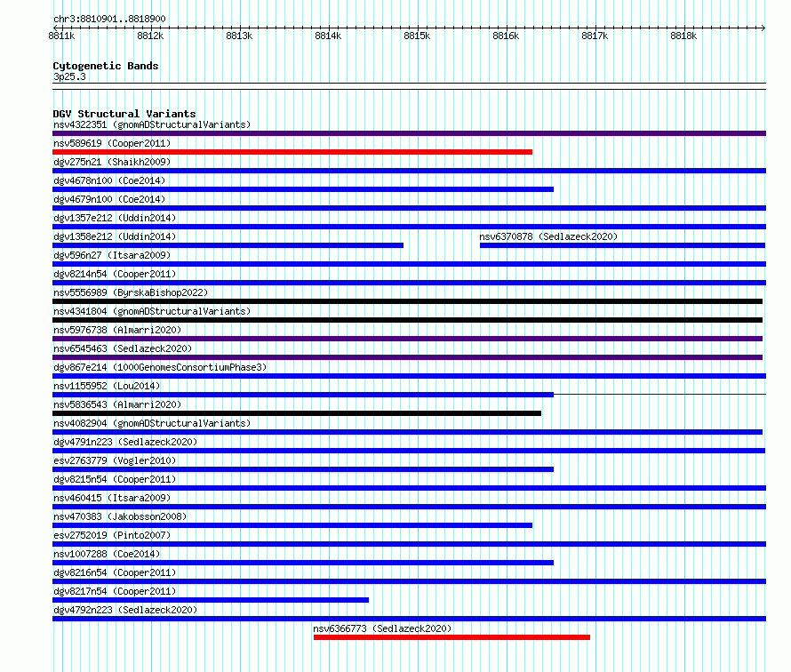Screen dimensions: 791x672
Task: Open nsv4341804 (gnomADStructuralVariants) label
Action: coord(152,311)
